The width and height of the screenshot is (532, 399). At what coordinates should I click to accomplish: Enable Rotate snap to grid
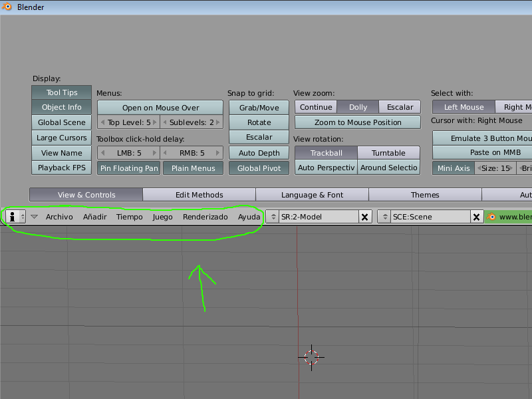[259, 122]
